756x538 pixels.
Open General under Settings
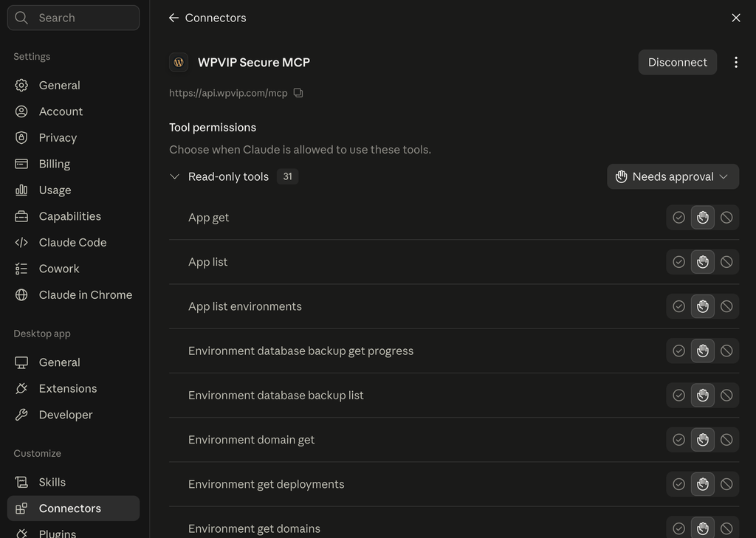tap(73, 86)
